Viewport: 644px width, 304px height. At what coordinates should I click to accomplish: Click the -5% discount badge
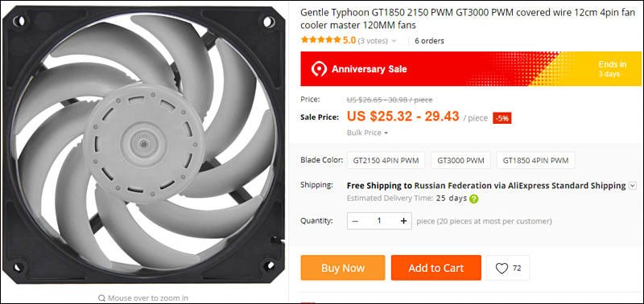point(502,118)
